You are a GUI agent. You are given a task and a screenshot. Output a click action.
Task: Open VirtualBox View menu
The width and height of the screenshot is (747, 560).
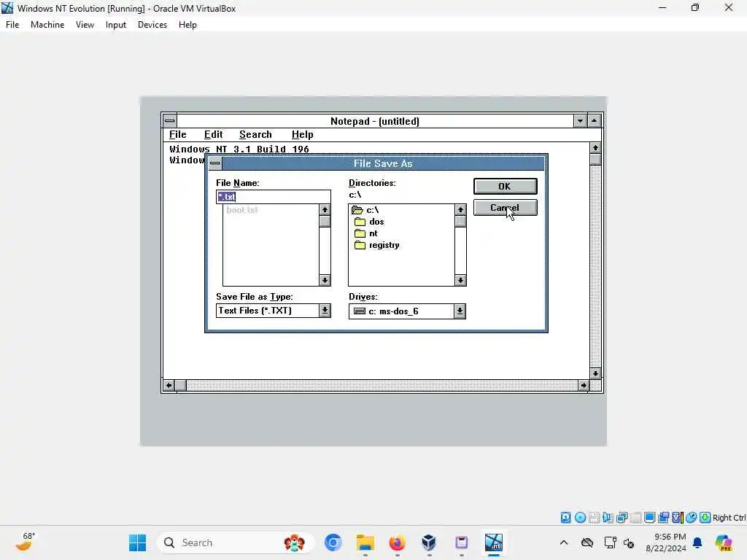pyautogui.click(x=85, y=25)
